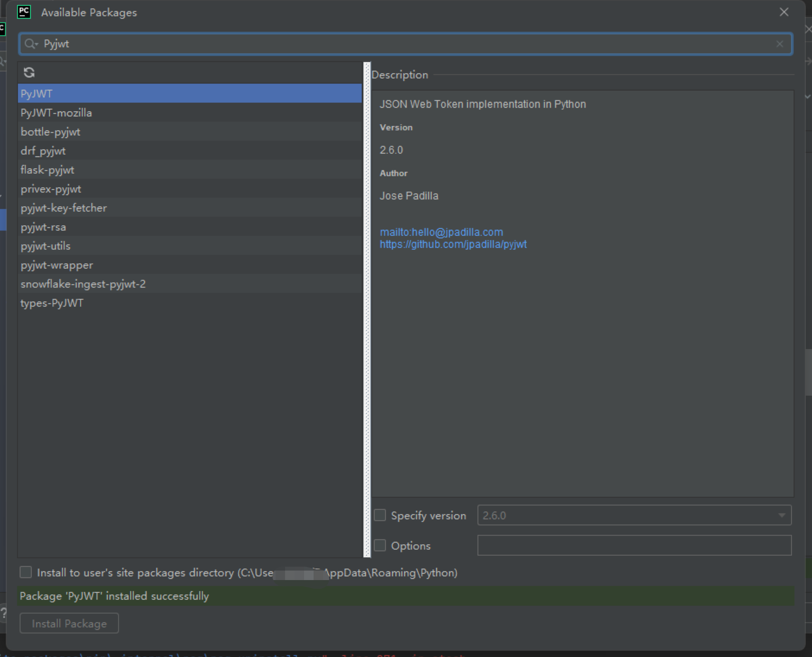Enable the Specify version checkbox

pos(380,515)
